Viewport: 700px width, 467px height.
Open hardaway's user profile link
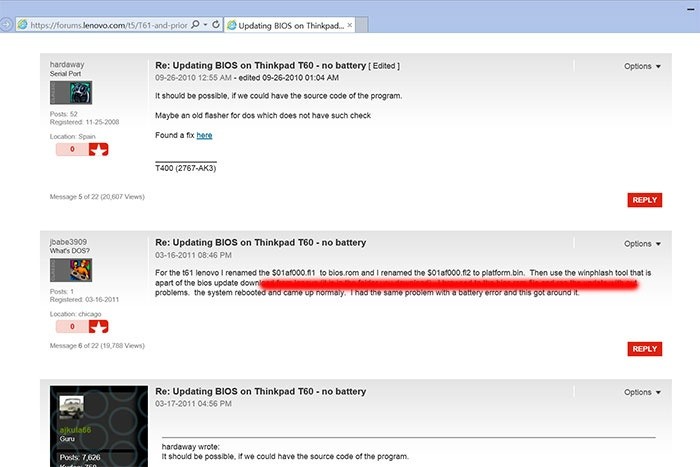pyautogui.click(x=67, y=64)
